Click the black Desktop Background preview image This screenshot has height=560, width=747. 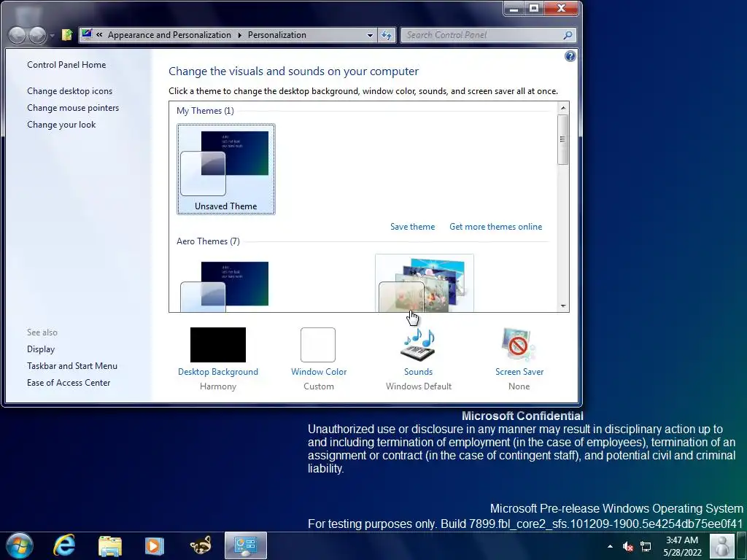tap(218, 345)
